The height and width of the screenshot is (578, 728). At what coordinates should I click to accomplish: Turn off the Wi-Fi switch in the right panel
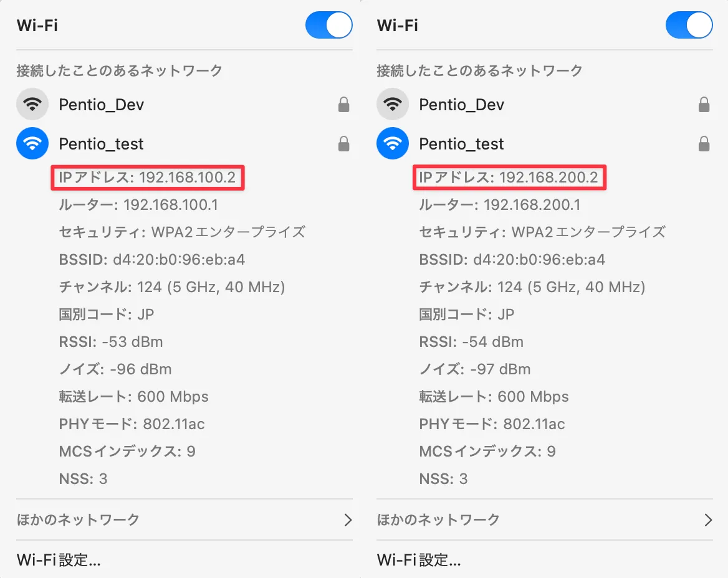(689, 26)
